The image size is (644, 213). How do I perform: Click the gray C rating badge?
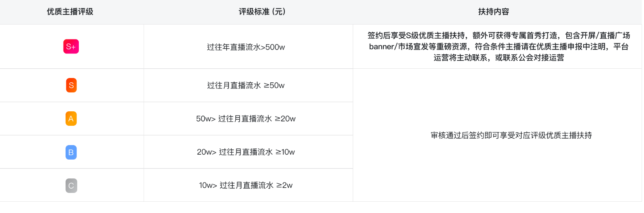tap(71, 186)
